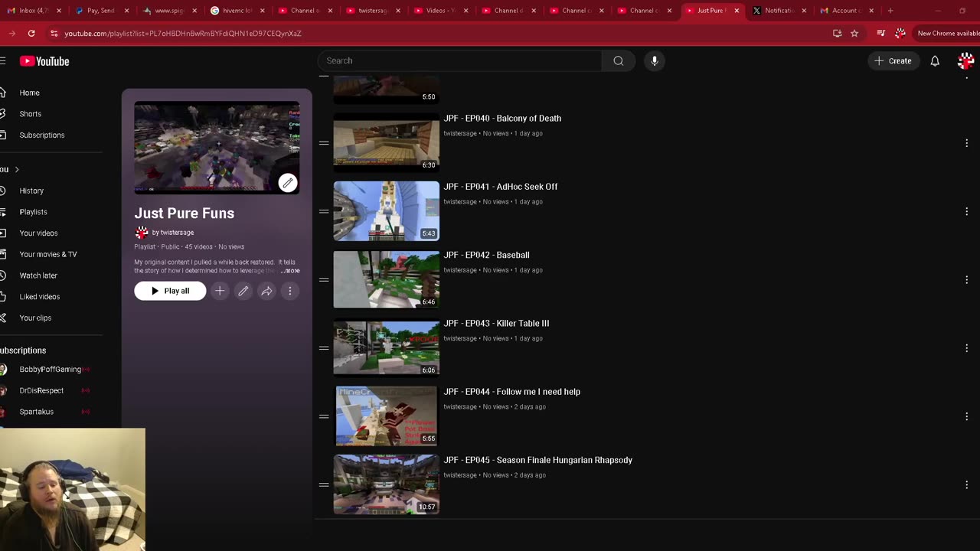Bookmark this page star icon

[854, 34]
